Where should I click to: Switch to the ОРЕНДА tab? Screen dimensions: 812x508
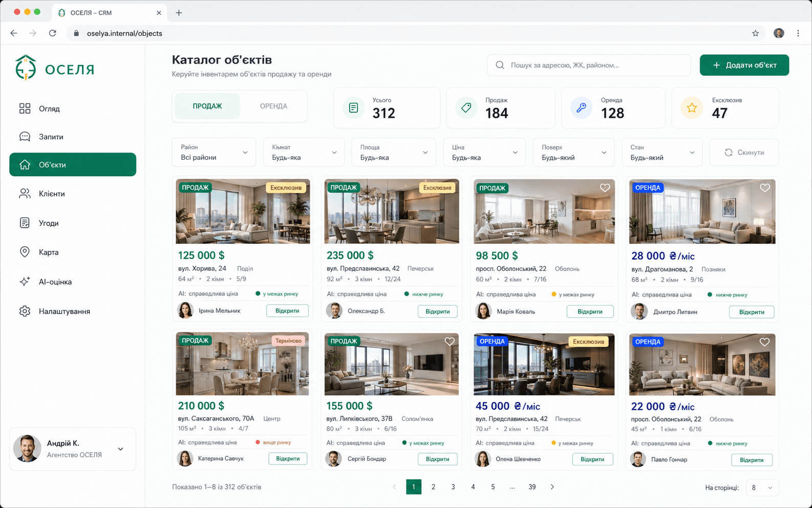[273, 106]
